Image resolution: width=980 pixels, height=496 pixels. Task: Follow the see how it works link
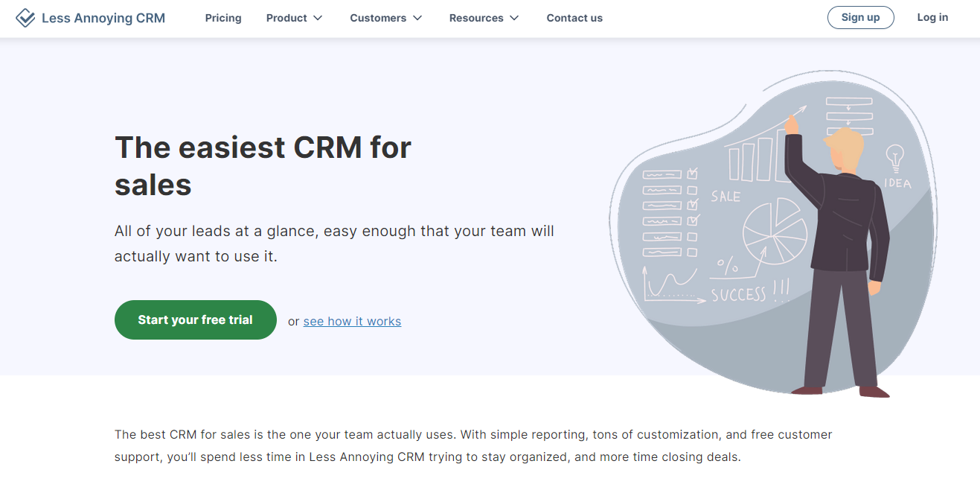[352, 322]
